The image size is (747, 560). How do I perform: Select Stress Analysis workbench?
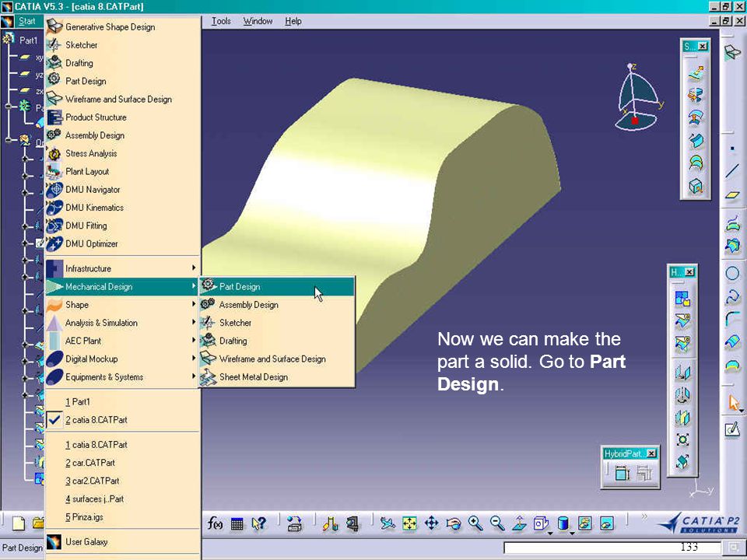pos(122,153)
